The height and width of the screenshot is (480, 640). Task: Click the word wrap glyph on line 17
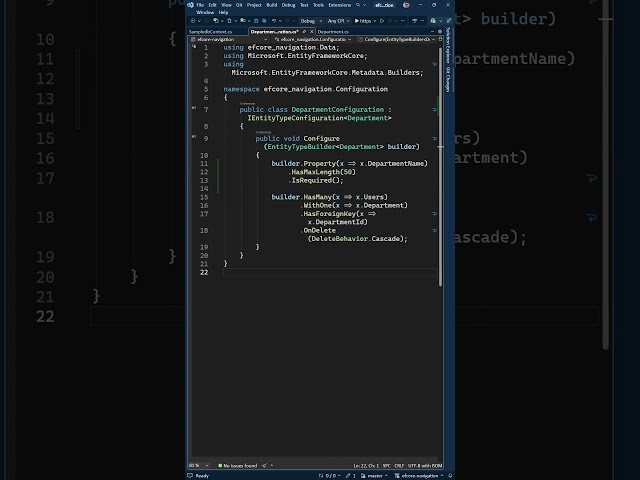(x=435, y=214)
